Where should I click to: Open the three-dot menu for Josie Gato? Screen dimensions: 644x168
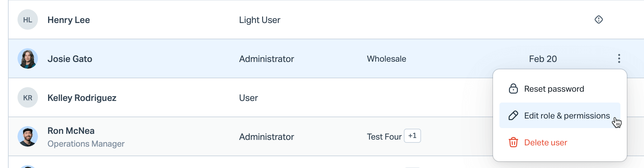[x=619, y=58]
